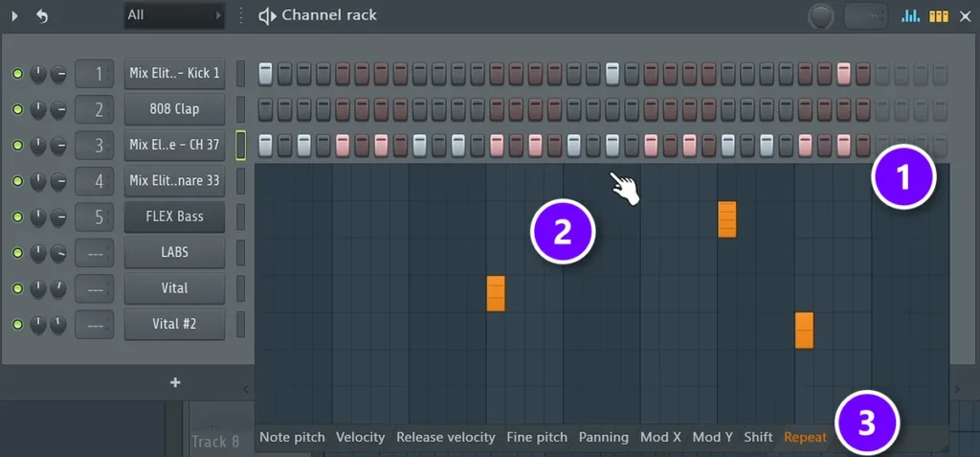Click the 808 Clap volume knob
Viewport: 980px width, 457px height.
[x=58, y=109]
